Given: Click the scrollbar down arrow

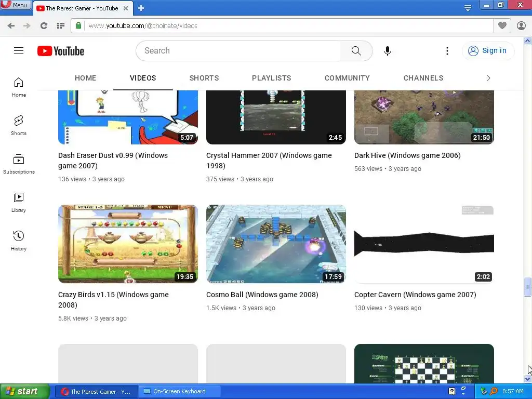Looking at the screenshot, I should click(527, 379).
